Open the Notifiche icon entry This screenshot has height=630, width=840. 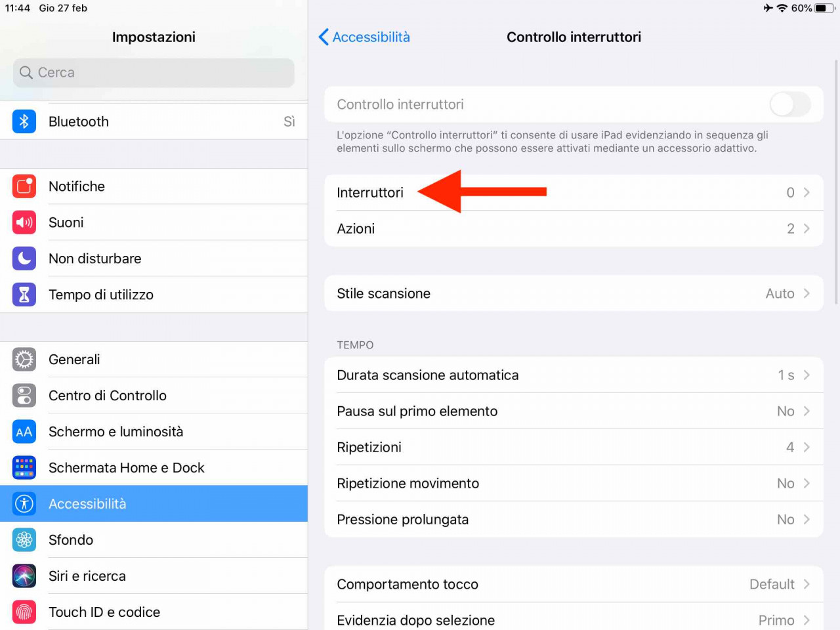[x=24, y=186]
